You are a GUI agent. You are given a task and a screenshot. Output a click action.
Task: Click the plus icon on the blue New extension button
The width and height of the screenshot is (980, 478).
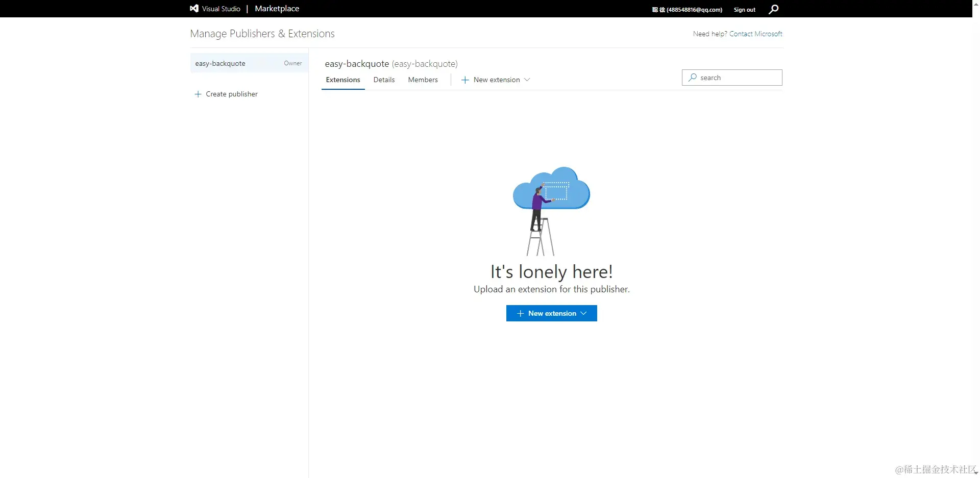pos(520,314)
